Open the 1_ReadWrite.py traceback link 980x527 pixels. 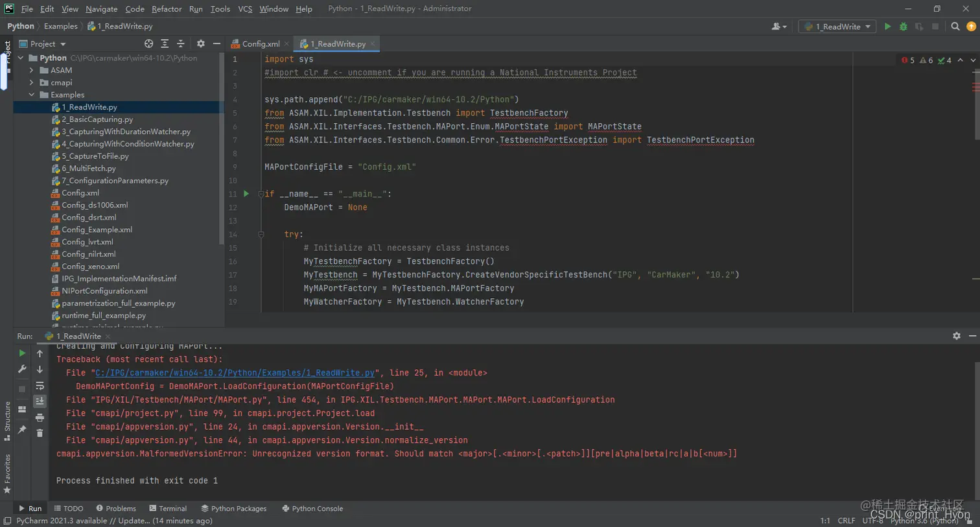coord(235,373)
